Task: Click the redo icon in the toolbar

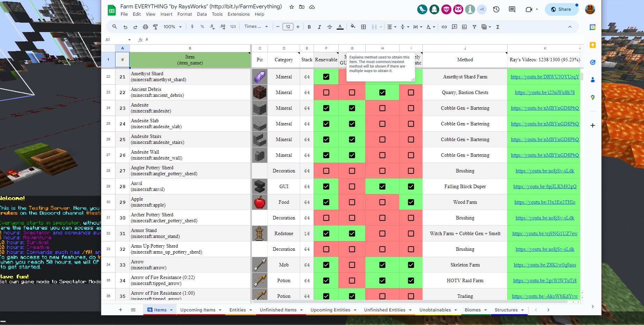Action: [x=135, y=27]
